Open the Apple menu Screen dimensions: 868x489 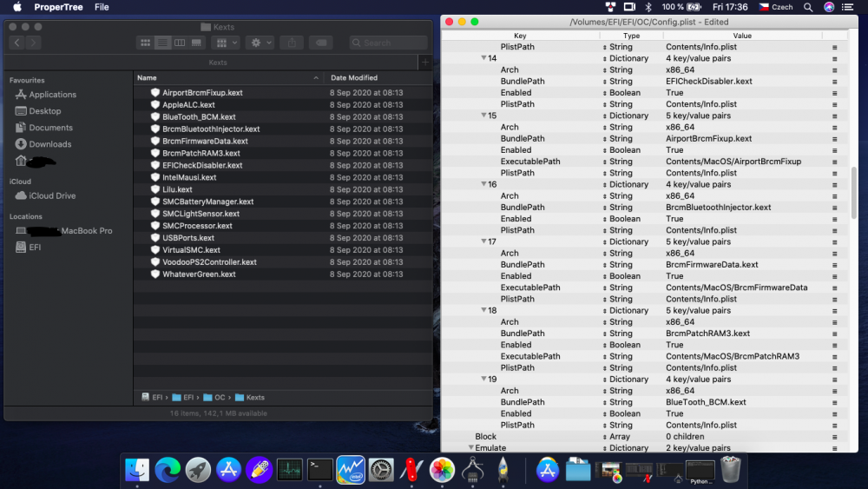[x=17, y=7]
